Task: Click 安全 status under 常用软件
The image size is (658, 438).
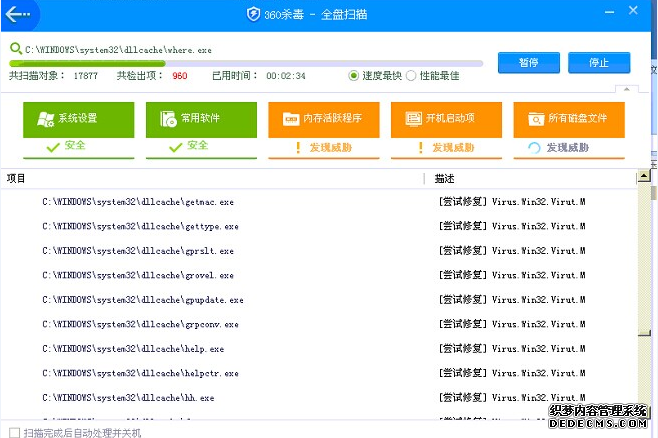Action: 198,145
